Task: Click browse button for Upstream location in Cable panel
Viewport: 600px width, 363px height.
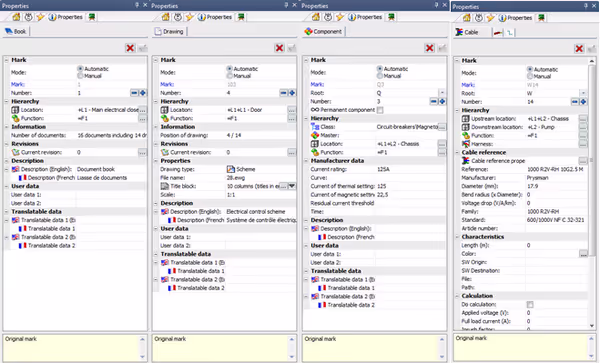Action: 583,119
